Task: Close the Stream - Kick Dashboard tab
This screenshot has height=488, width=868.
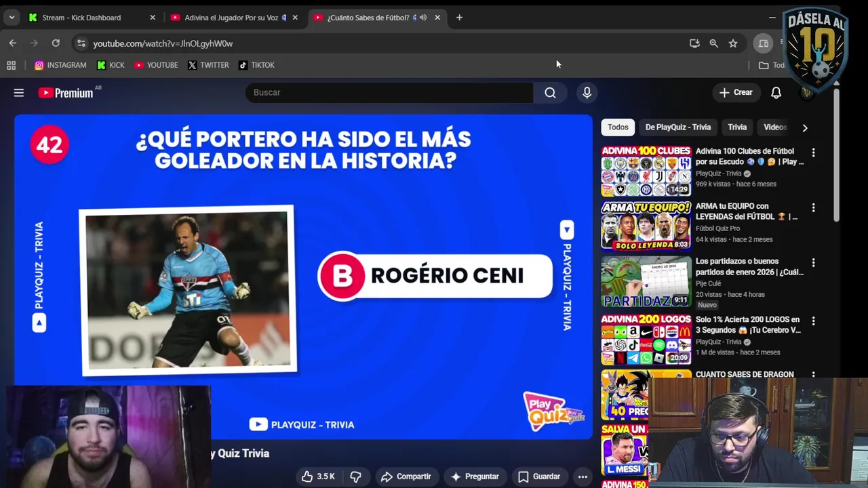Action: point(153,18)
